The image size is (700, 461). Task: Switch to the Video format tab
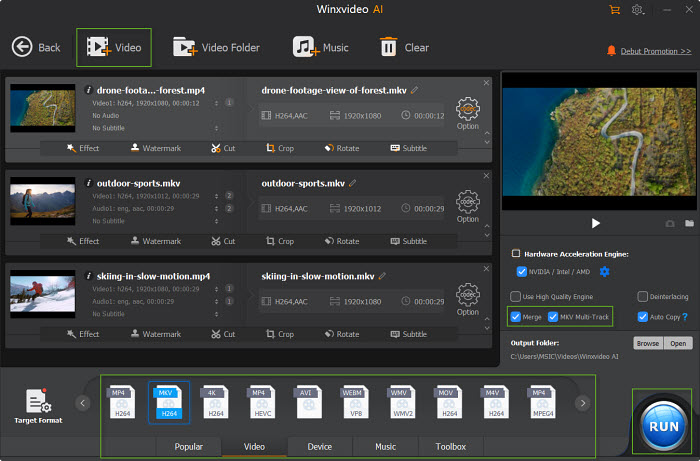[254, 446]
